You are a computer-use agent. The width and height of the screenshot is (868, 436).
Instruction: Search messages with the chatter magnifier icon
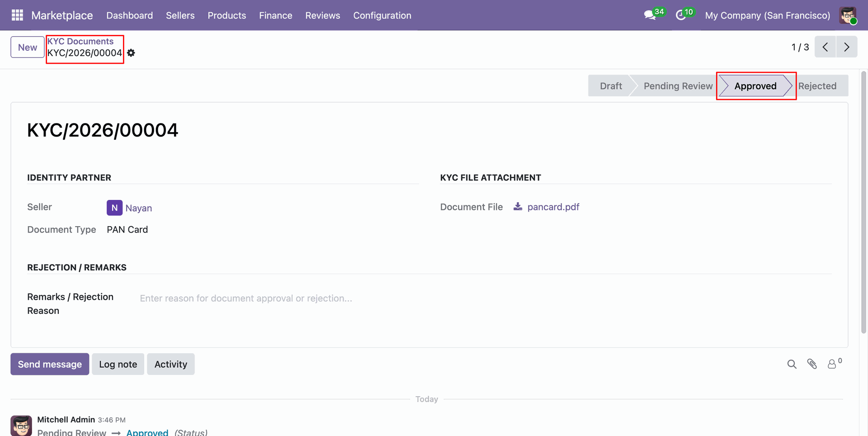point(792,364)
